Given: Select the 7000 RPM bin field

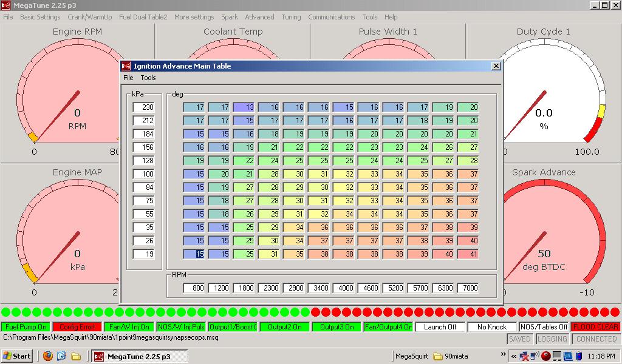Looking at the screenshot, I should coord(468,288).
